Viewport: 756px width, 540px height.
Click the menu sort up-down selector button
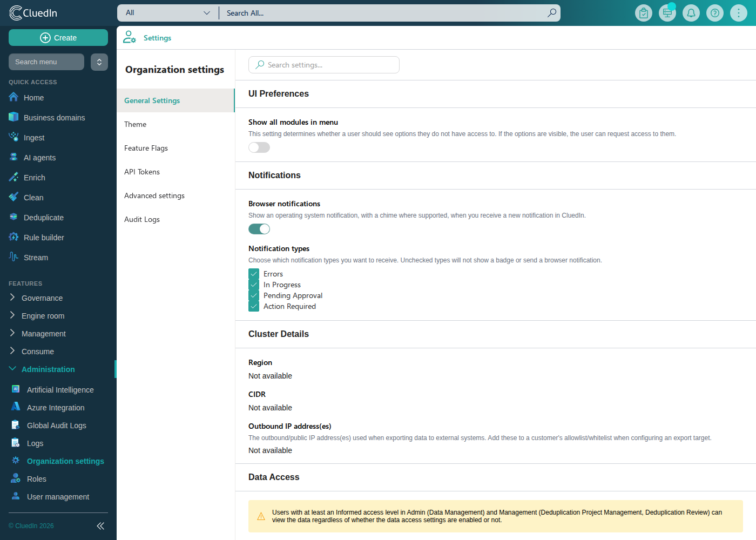(x=99, y=62)
